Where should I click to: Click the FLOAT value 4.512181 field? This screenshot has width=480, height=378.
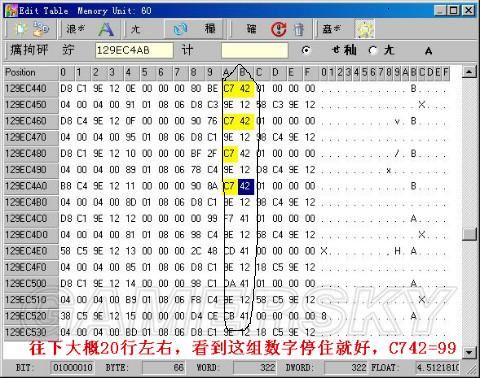point(438,368)
